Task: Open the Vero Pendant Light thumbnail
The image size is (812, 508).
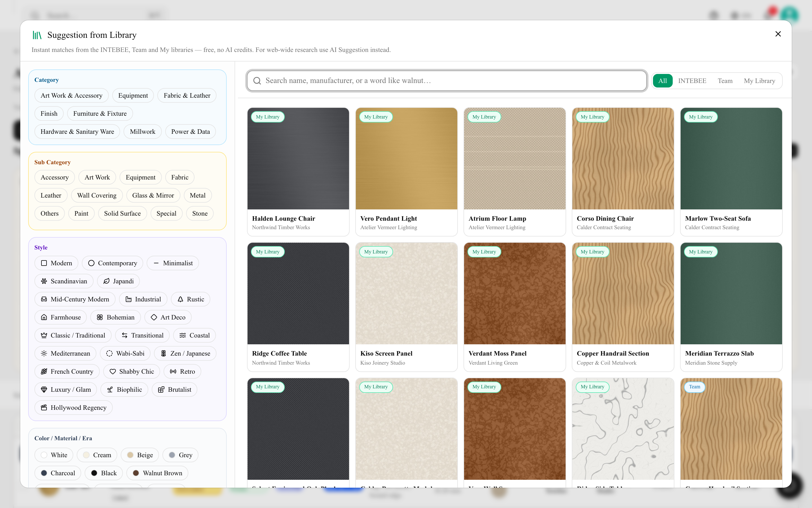Action: pos(406,159)
